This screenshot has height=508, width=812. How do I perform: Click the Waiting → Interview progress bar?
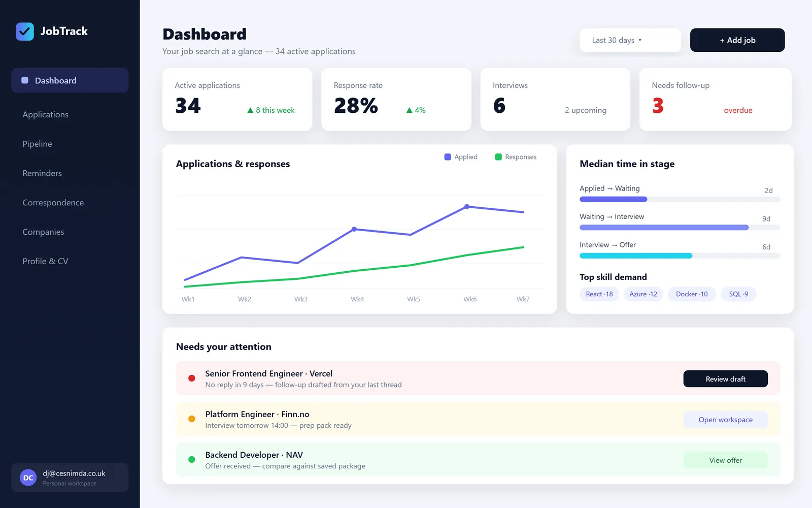[x=680, y=228]
